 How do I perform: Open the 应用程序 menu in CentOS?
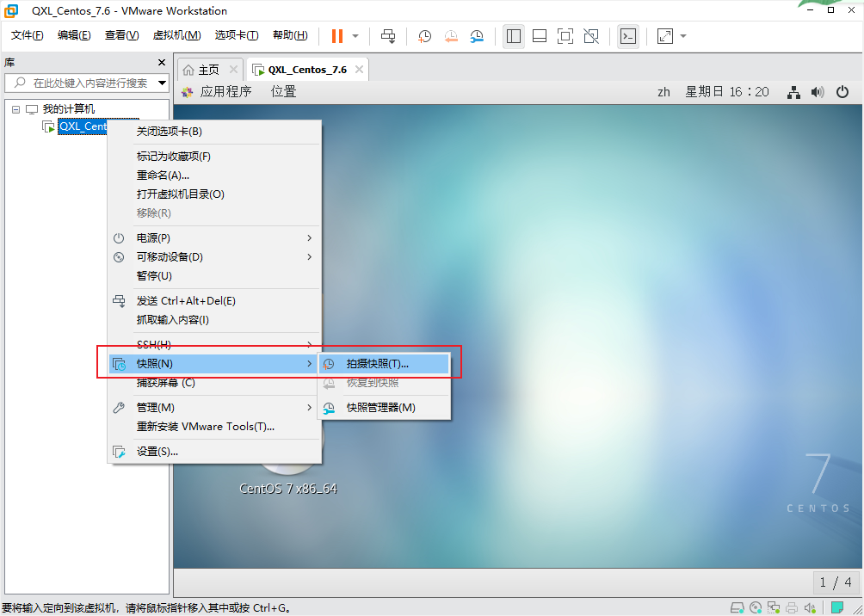pos(225,91)
